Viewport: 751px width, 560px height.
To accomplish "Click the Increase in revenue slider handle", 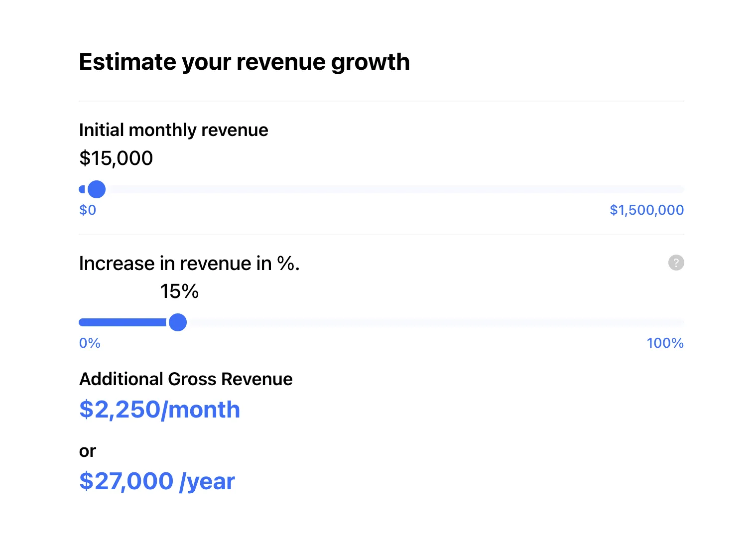I will tap(178, 322).
